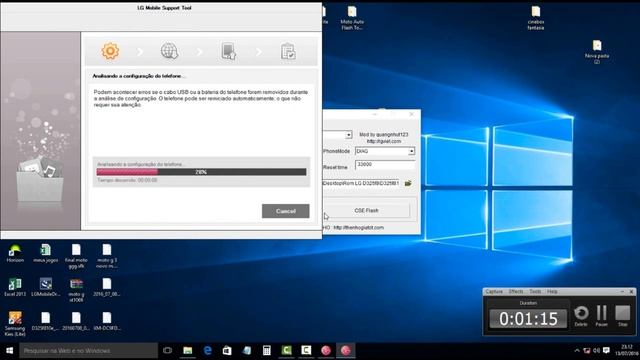Viewport: 640px width, 360px height.
Task: Select the 20160708_0 file icon
Action: coord(76,321)
